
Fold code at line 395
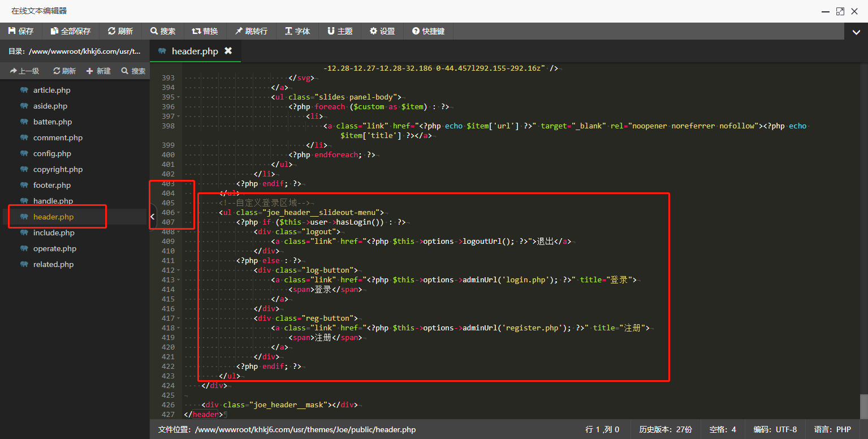point(179,97)
